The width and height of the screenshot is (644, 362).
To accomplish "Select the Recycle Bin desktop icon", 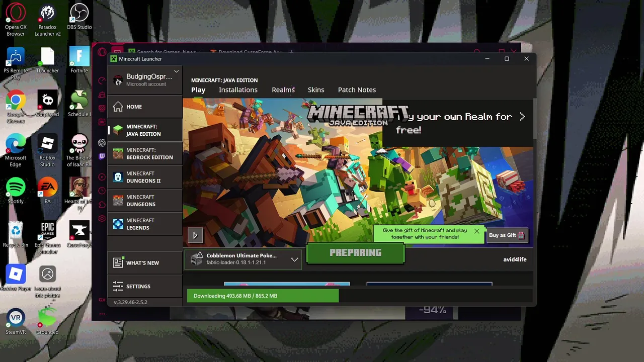I will (x=16, y=235).
